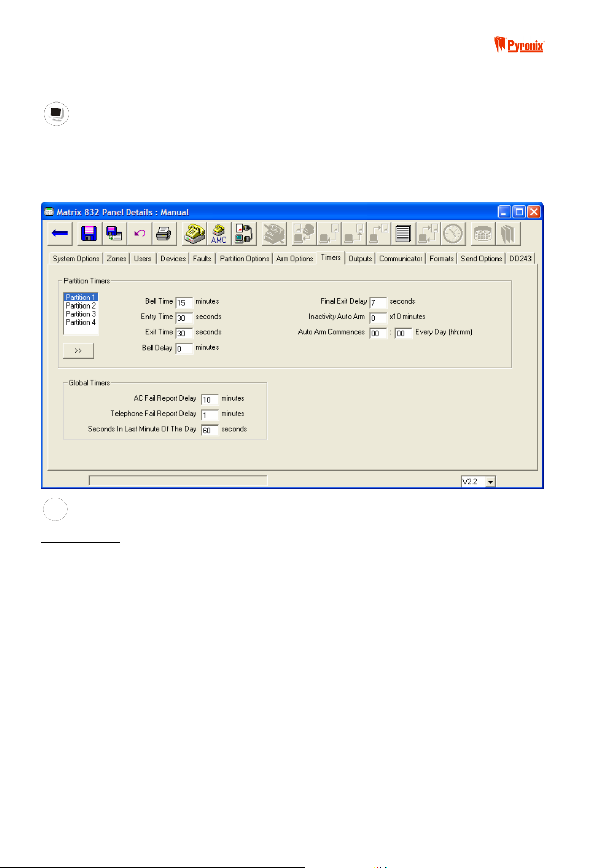The image size is (614, 868).
Task: Click the floppy disk save icon
Action: pyautogui.click(x=89, y=234)
